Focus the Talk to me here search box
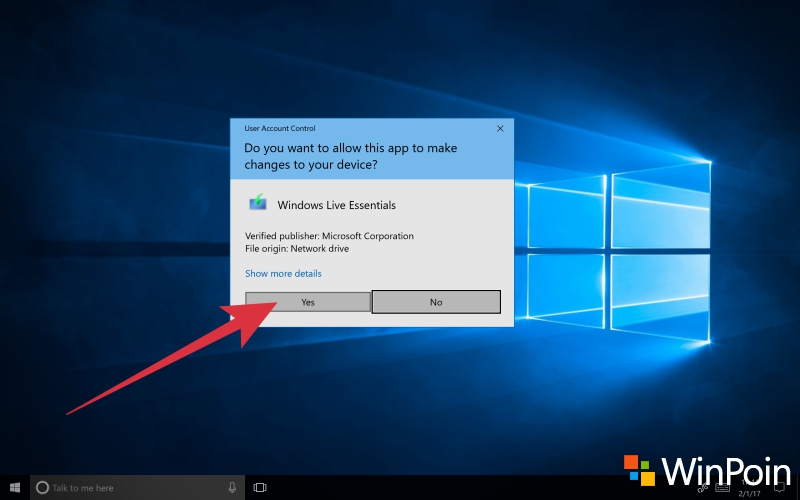Image resolution: width=800 pixels, height=500 pixels. pos(137,488)
